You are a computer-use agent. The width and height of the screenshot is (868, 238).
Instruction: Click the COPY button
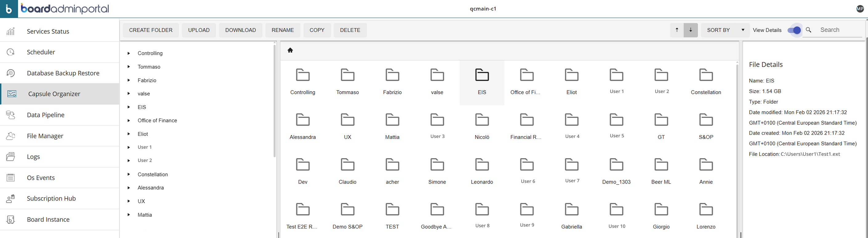[x=317, y=30]
